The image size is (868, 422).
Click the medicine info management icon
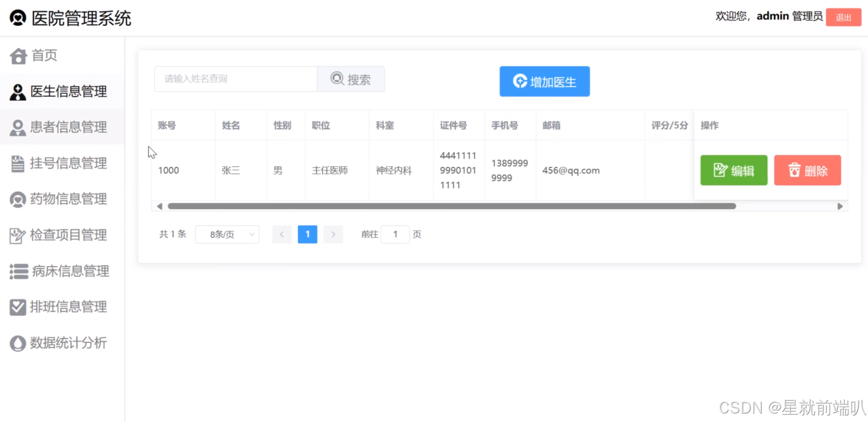[x=17, y=199]
